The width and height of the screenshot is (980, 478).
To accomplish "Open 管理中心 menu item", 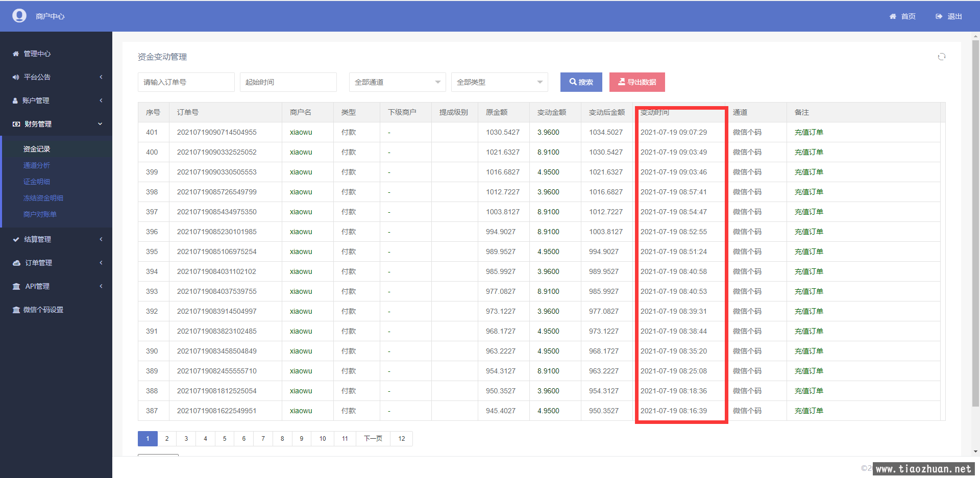I will click(x=37, y=54).
